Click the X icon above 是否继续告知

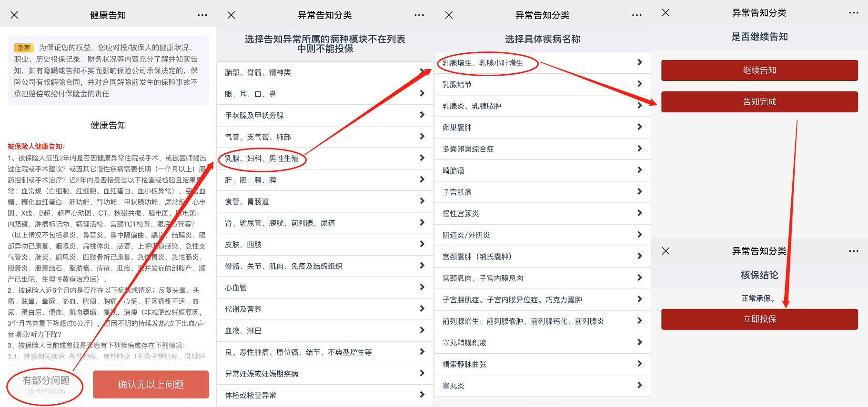coord(666,13)
